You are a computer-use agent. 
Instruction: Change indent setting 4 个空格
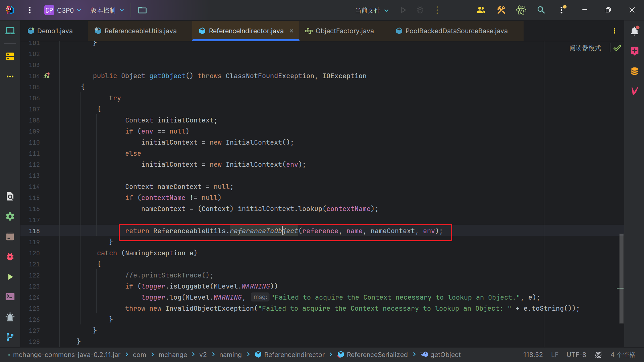click(x=623, y=355)
